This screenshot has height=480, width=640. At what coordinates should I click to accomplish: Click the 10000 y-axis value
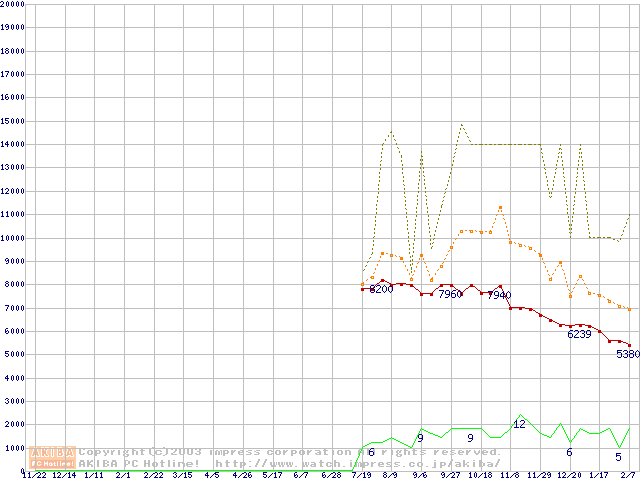(12, 238)
